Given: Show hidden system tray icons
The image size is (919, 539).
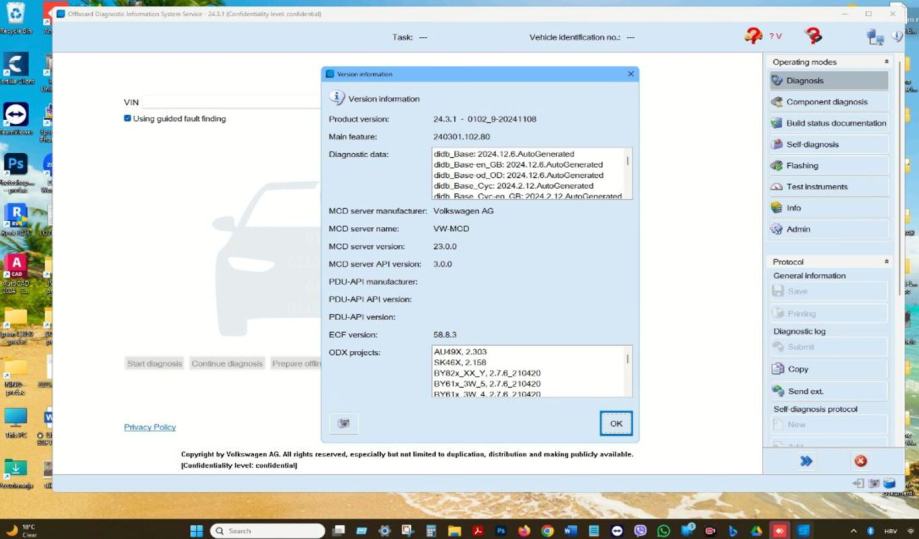Looking at the screenshot, I should click(853, 531).
